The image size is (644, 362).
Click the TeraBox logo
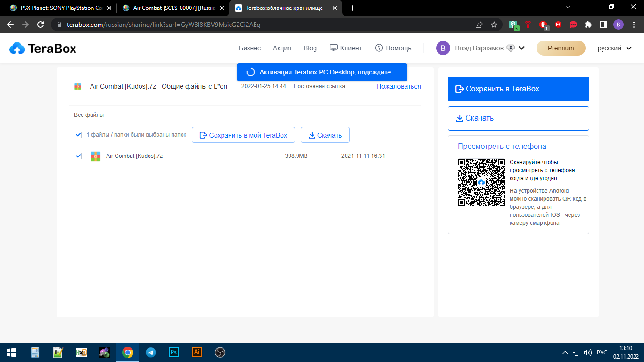pyautogui.click(x=43, y=48)
